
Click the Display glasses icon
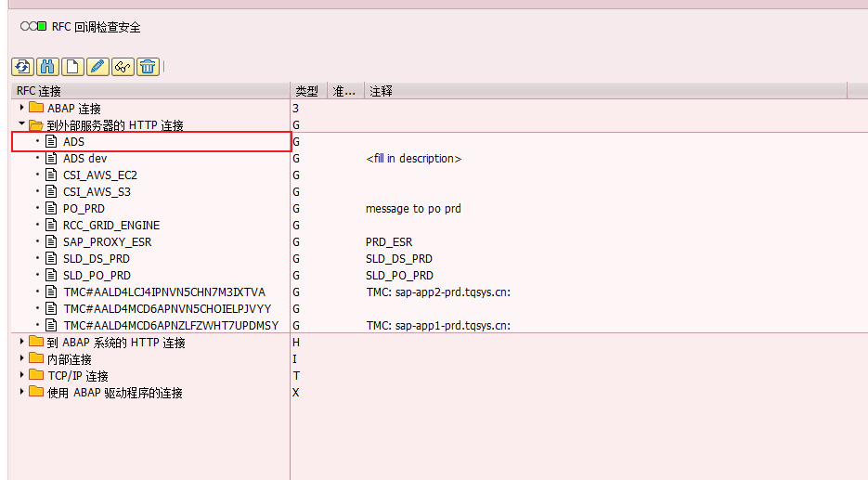(123, 66)
